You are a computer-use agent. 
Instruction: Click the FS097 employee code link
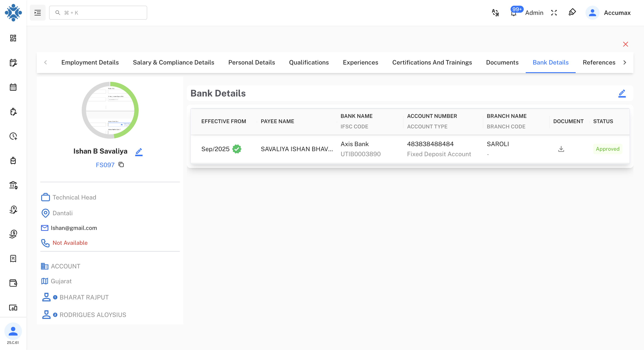coord(105,165)
